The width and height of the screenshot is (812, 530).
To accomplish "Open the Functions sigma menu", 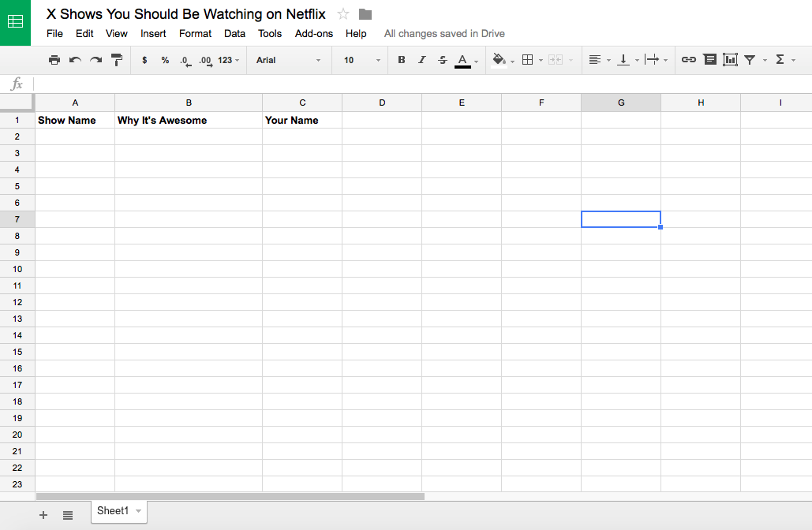I will click(x=780, y=59).
